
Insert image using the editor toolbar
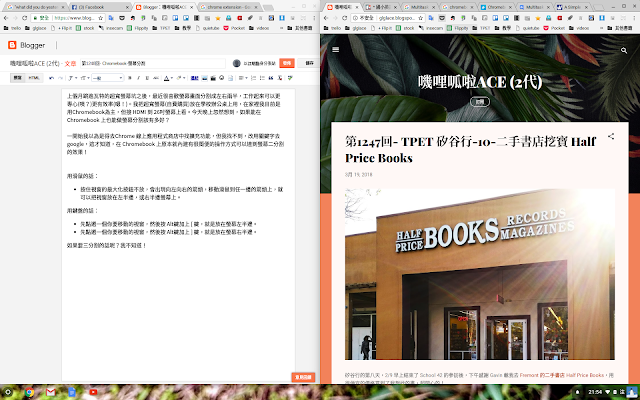[204, 78]
